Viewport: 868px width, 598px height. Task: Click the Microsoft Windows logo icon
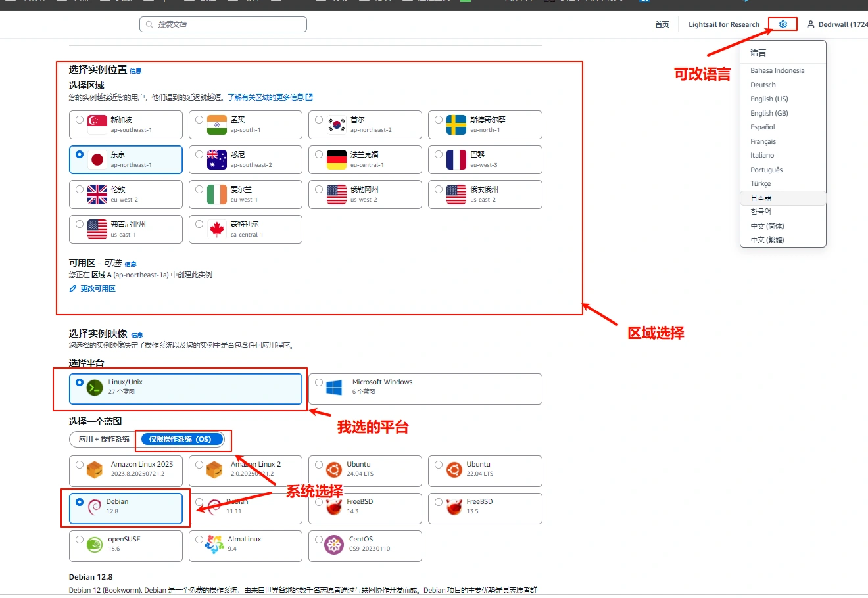click(x=334, y=388)
